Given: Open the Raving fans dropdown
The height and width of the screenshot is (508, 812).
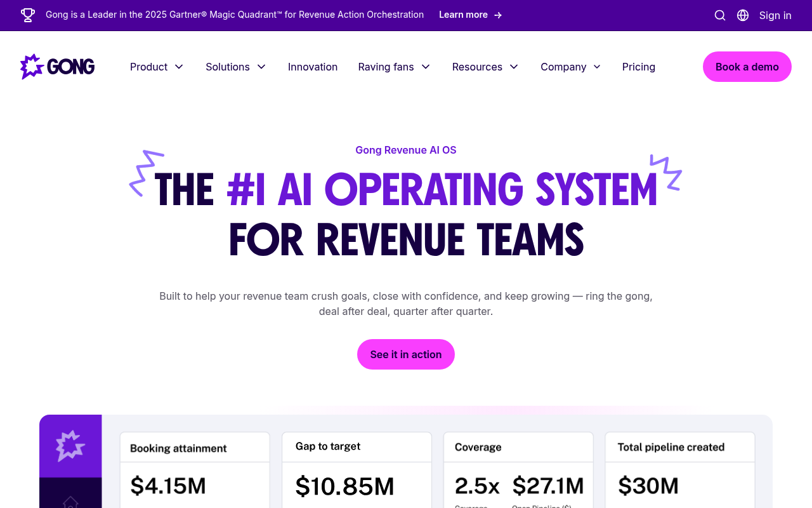Looking at the screenshot, I should [x=394, y=67].
